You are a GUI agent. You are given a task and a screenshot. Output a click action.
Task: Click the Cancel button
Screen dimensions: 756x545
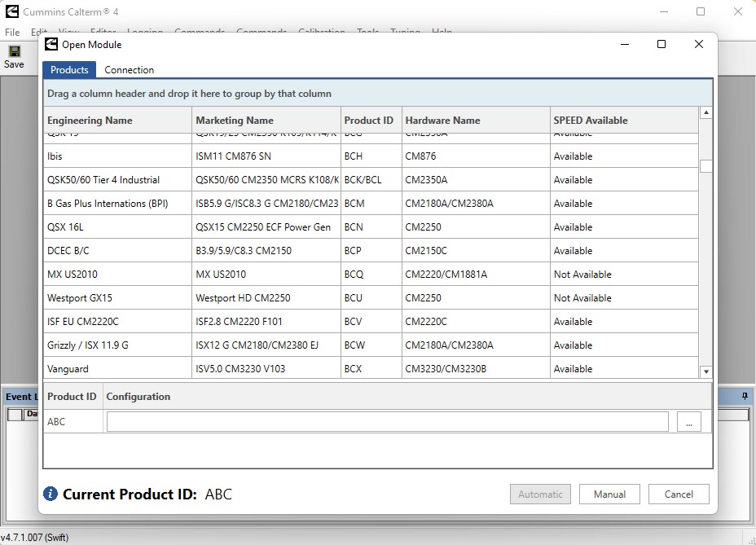click(x=679, y=494)
